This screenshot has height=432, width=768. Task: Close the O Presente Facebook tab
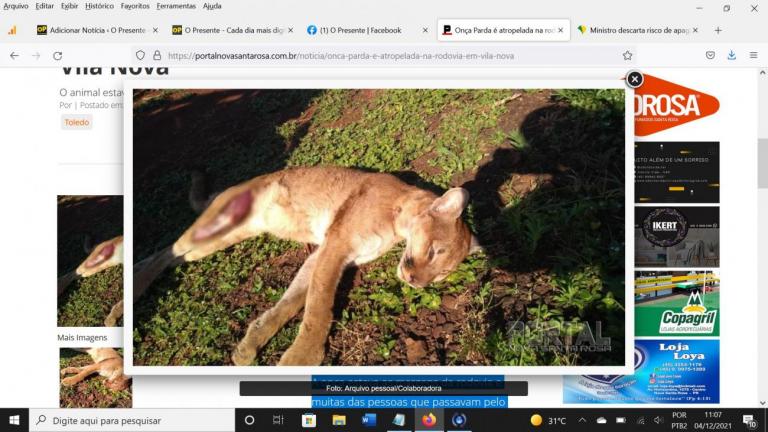click(425, 30)
